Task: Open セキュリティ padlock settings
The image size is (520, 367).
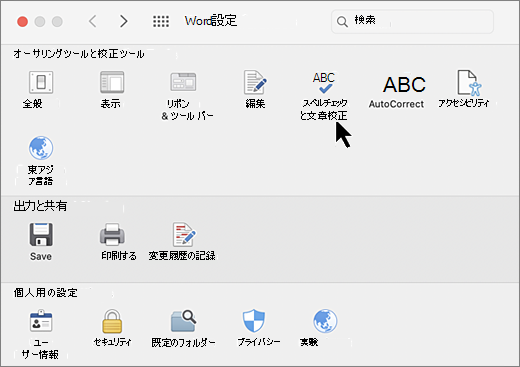Action: pos(112,321)
